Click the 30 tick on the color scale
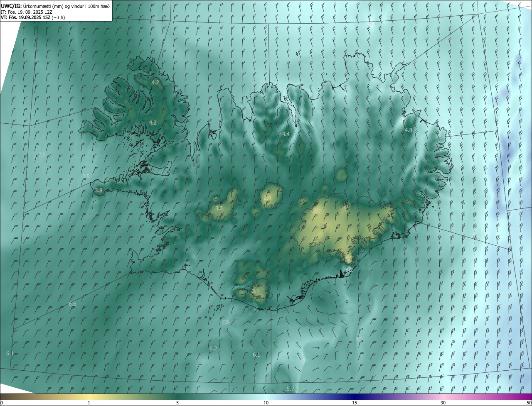532x406 pixels. click(443, 403)
